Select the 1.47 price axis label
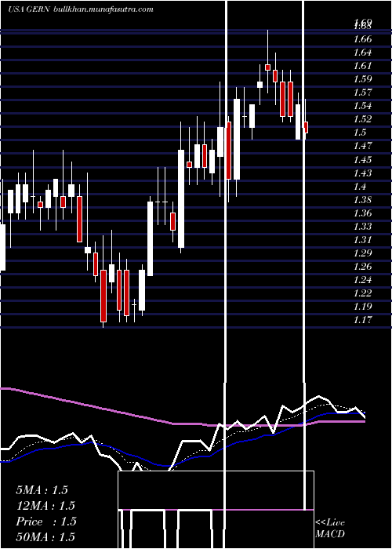This screenshot has height=549, width=392. (362, 146)
